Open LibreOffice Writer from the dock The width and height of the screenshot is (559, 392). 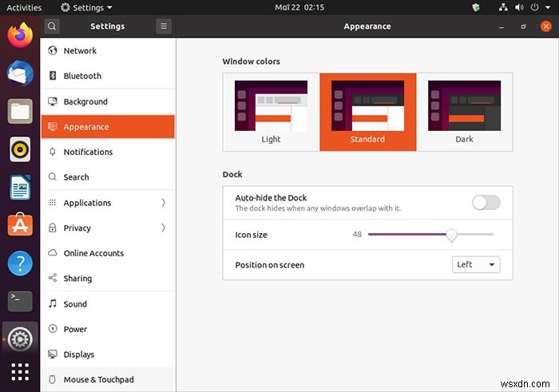[20, 188]
